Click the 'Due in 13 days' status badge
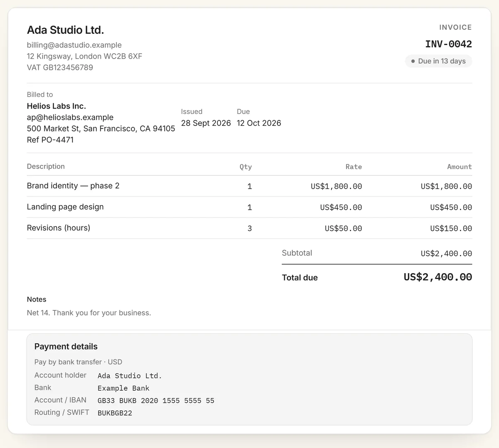This screenshot has height=448, width=499. tap(439, 61)
